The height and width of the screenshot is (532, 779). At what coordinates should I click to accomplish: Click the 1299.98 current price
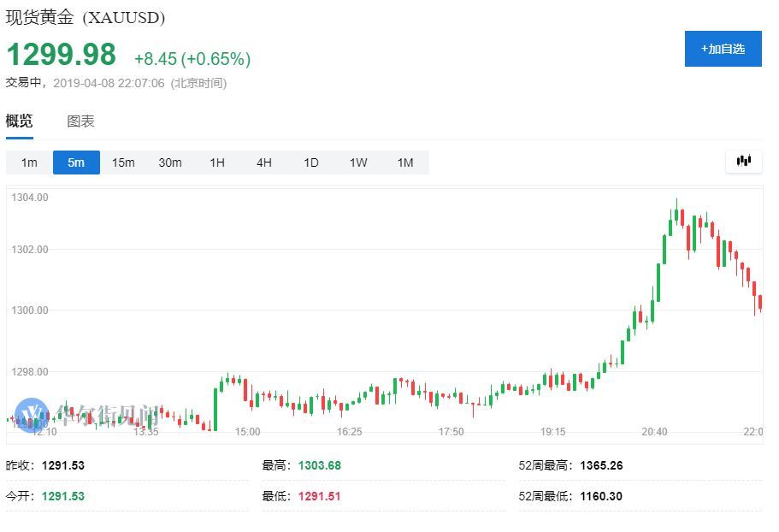click(x=61, y=54)
